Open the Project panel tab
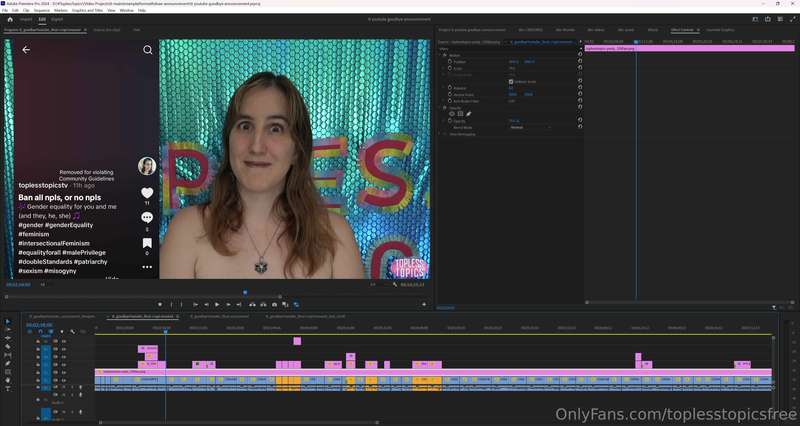Viewport: 800px width, 426px height. pos(472,30)
